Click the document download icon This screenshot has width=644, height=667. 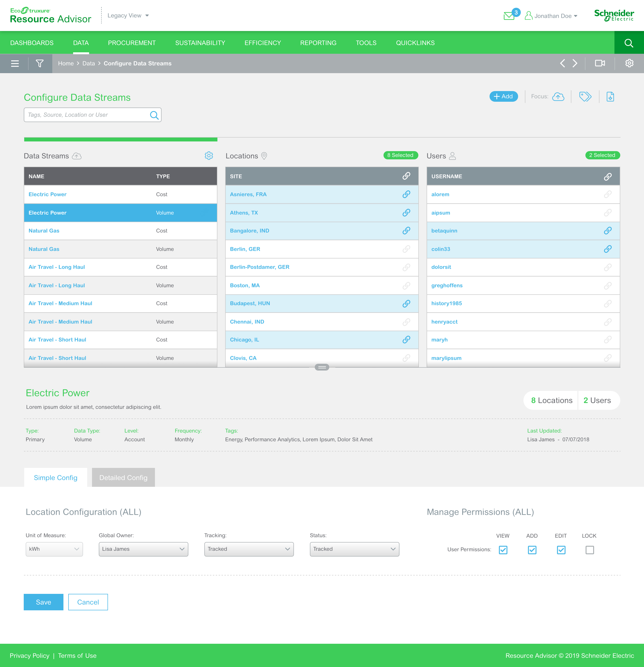tap(610, 97)
